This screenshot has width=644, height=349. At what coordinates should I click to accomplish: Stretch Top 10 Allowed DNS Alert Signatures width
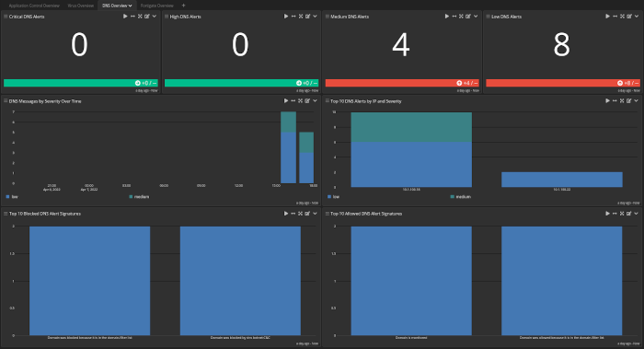coord(615,214)
